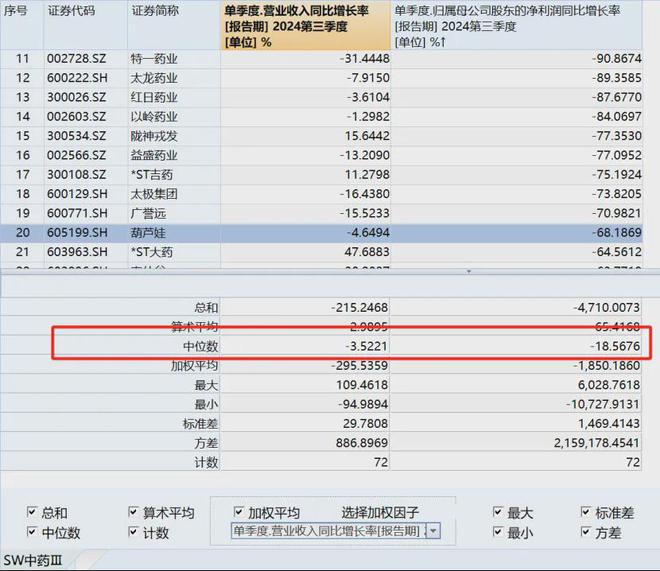This screenshot has height=571, width=660.
Task: Click the 归属母公司股东的净利润同比增长率 column header
Action: coord(516,25)
